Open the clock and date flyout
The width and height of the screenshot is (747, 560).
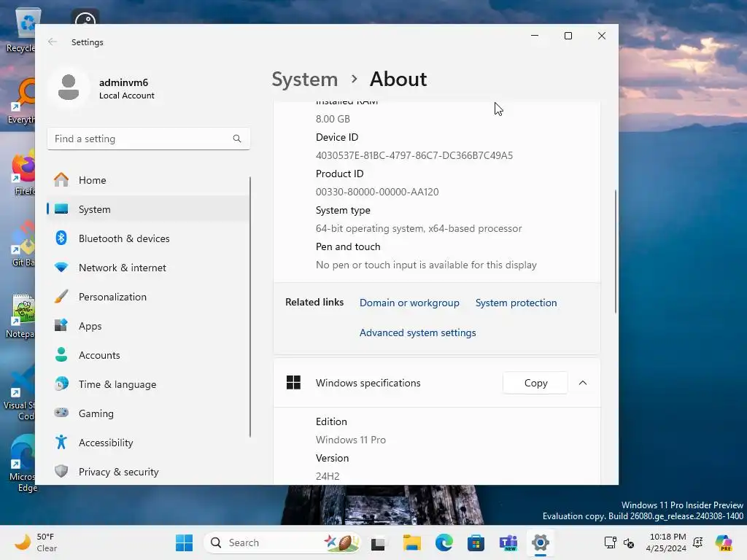667,542
